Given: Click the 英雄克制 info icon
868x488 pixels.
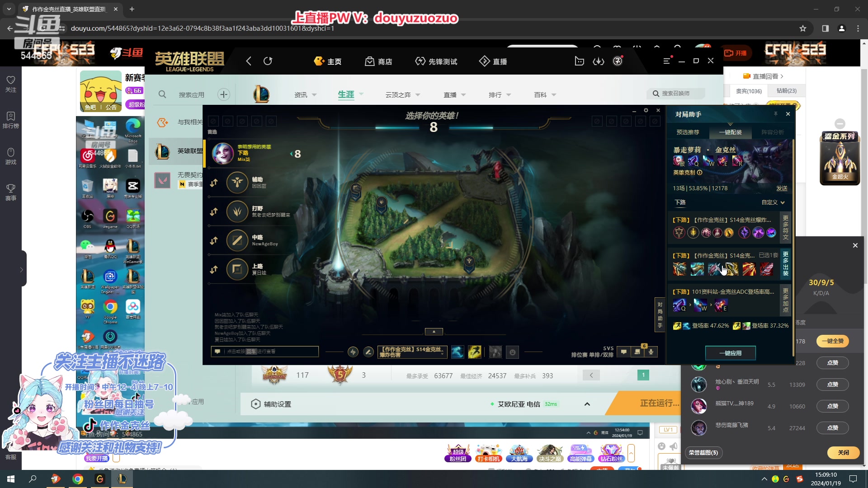Looking at the screenshot, I should pos(700,172).
